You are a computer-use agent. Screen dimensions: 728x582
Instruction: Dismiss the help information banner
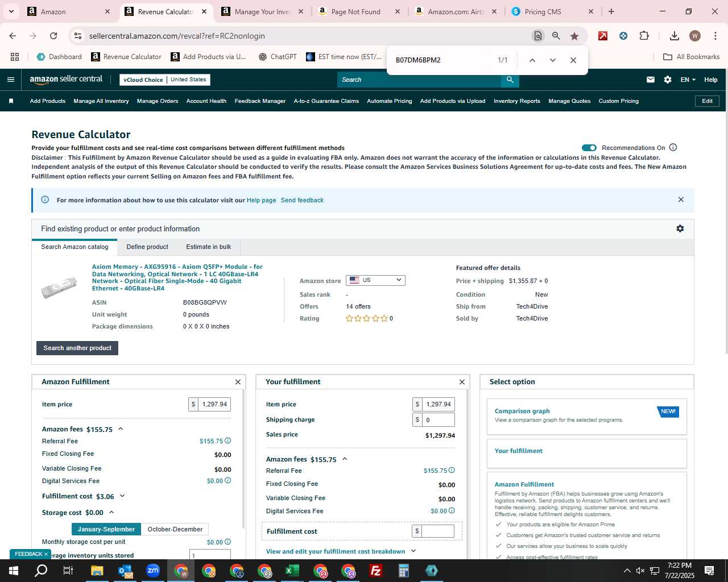coord(681,199)
